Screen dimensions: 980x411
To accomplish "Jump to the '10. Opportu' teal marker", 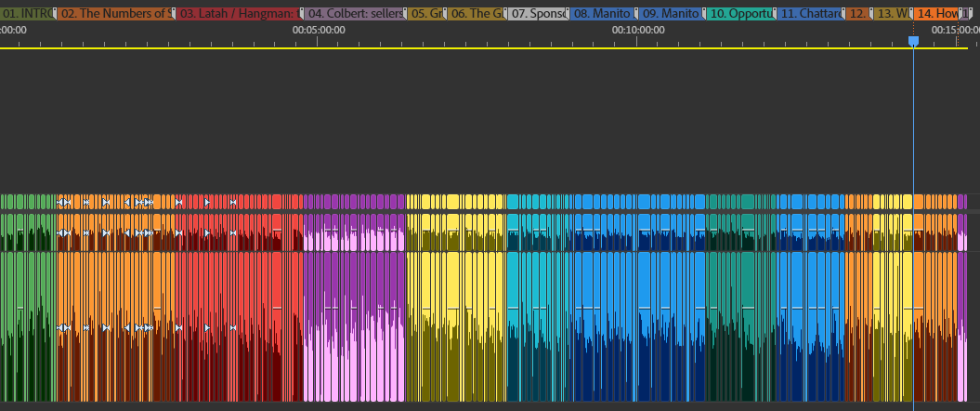I will click(742, 13).
